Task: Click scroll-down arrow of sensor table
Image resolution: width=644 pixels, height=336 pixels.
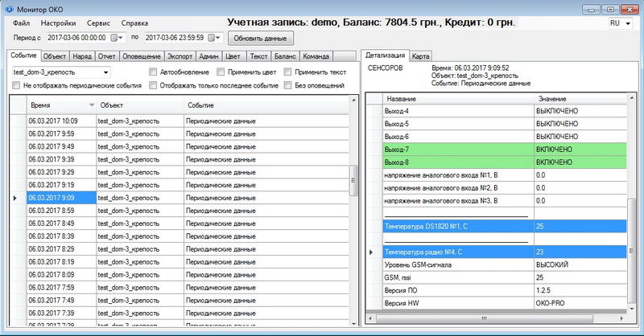Action: pyautogui.click(x=632, y=308)
